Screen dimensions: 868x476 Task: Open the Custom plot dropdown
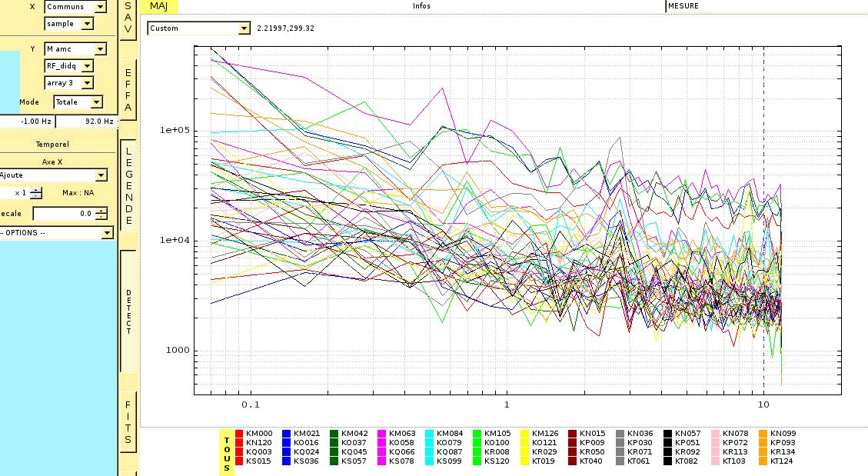click(198, 28)
